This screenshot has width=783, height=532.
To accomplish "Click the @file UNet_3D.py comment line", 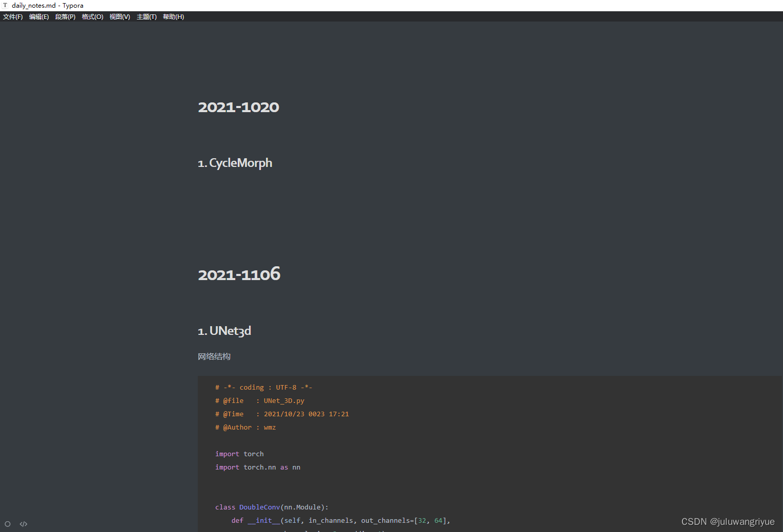I will coord(260,401).
